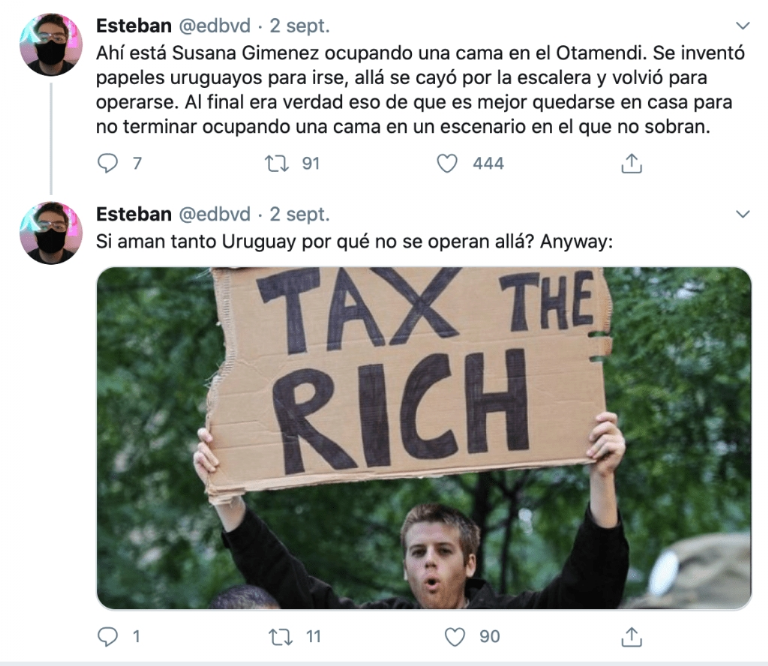
Task: Open the first tweet by clicking its text
Action: coord(420,90)
